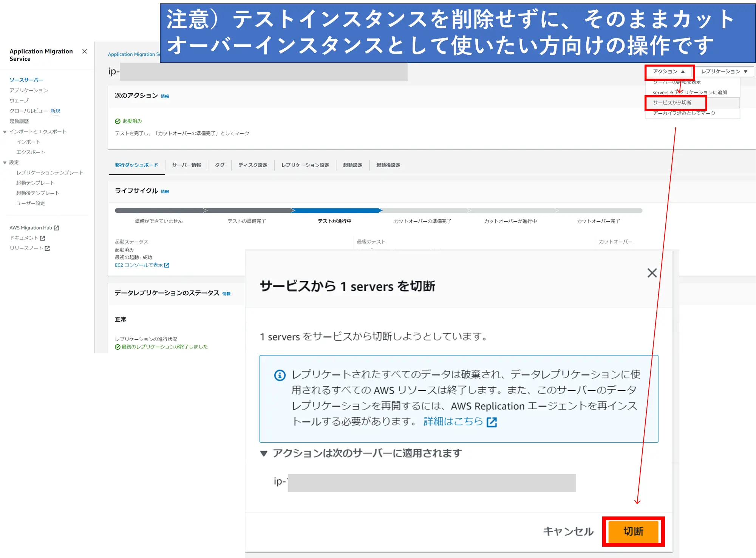Click the green check icon beside 最初のレプリケーションが終了しました
Viewport: 756px width, 558px height.
[117, 347]
